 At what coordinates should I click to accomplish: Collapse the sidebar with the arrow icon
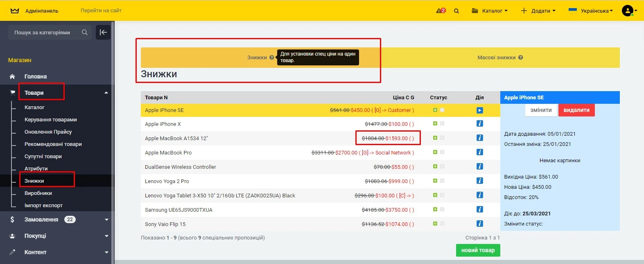pos(103,32)
